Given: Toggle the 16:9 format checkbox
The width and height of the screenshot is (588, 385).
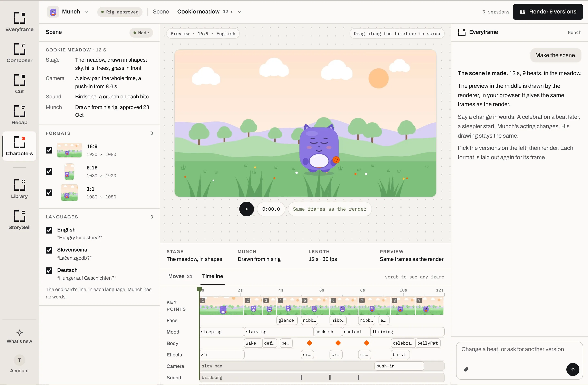Looking at the screenshot, I should tap(49, 150).
